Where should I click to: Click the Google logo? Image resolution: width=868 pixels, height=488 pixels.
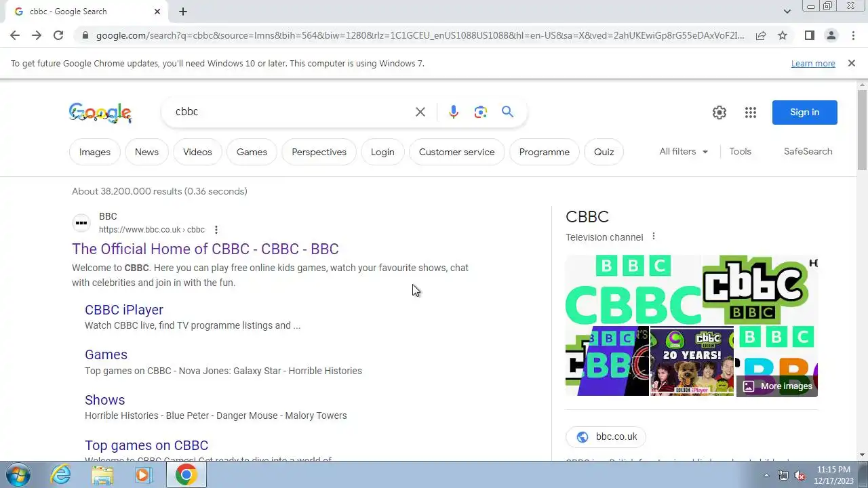point(100,113)
